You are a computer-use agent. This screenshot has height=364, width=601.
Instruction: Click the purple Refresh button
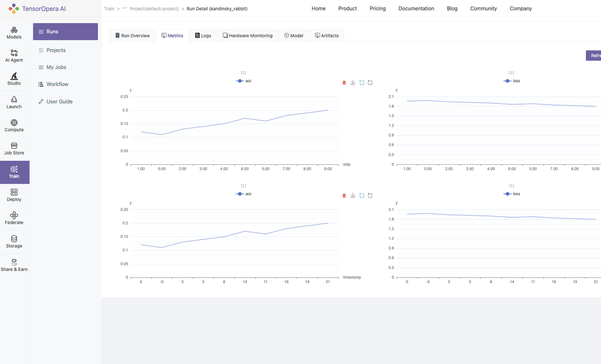593,56
